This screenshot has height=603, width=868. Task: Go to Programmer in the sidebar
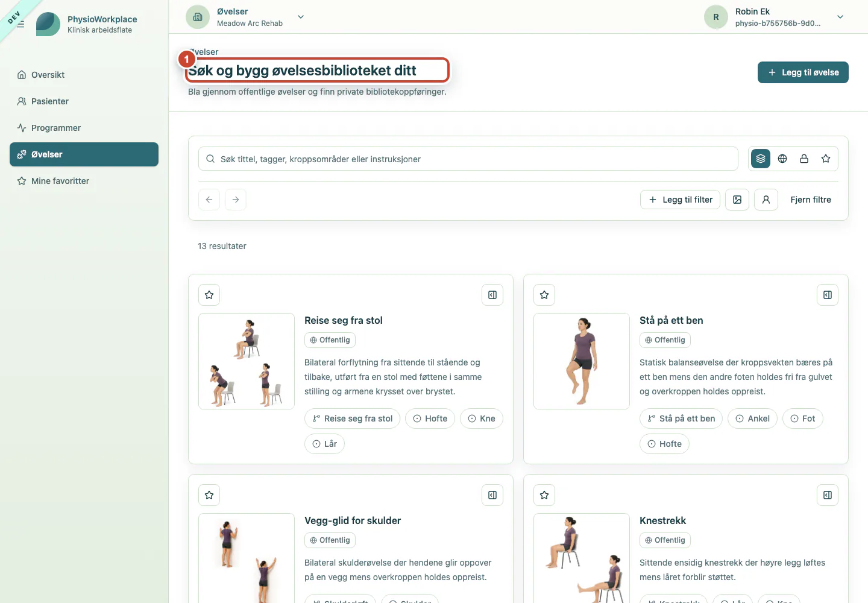84,128
